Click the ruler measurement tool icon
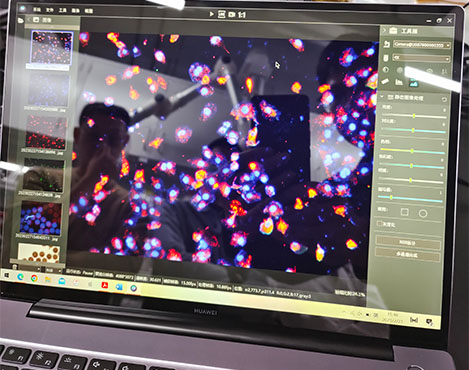 pyautogui.click(x=385, y=81)
